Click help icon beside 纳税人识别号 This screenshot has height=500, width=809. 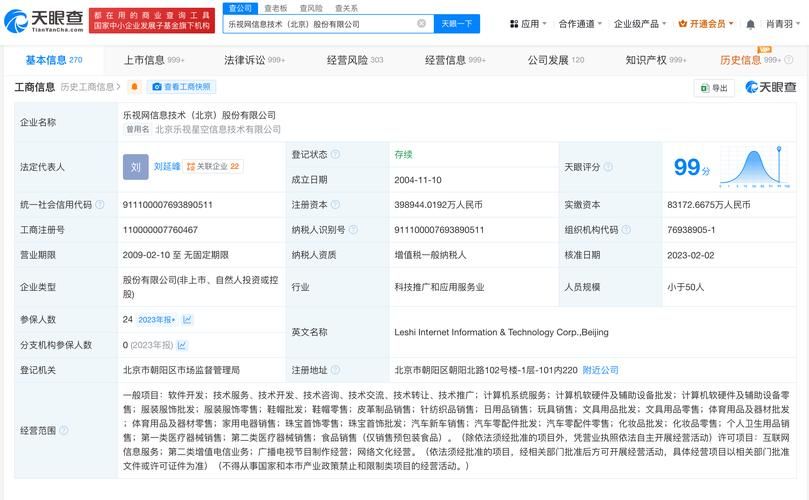(353, 230)
